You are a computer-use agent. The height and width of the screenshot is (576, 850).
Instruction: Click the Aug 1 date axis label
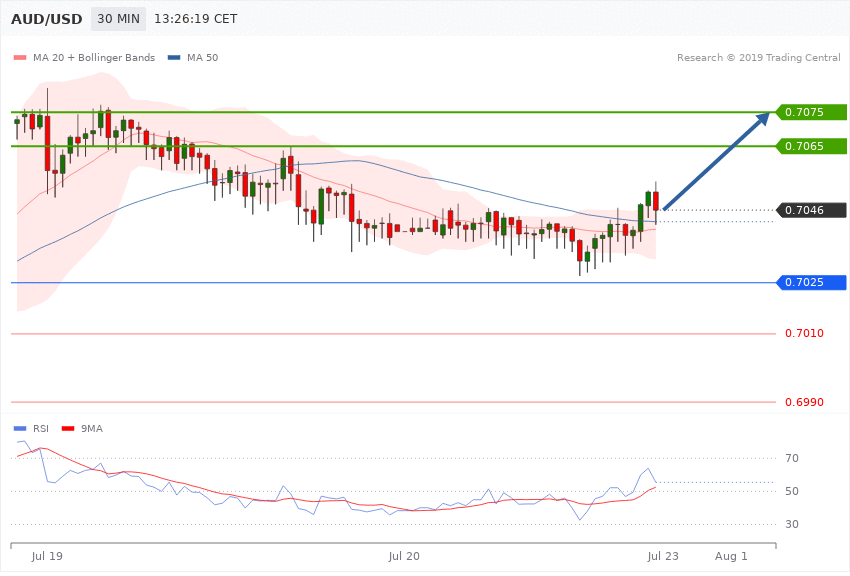click(731, 556)
